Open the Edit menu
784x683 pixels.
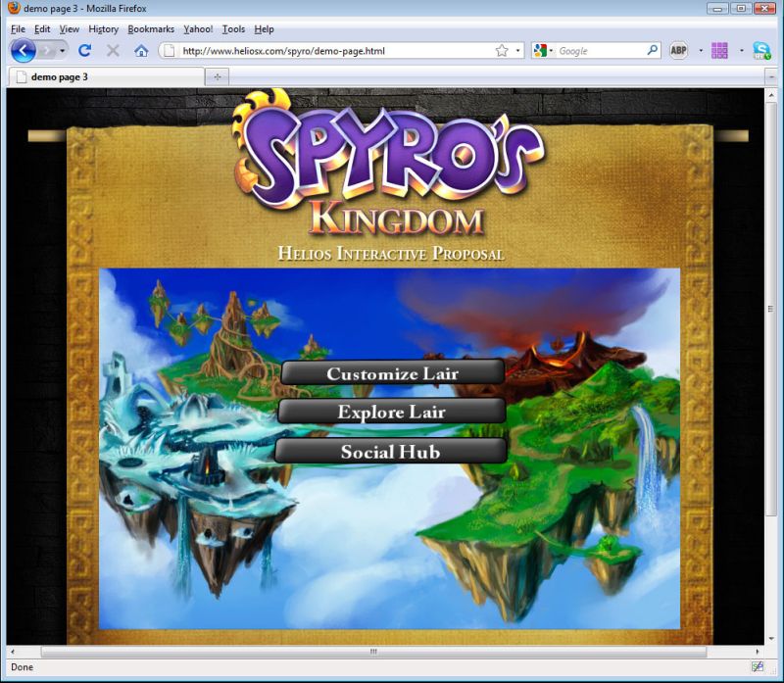tap(42, 29)
